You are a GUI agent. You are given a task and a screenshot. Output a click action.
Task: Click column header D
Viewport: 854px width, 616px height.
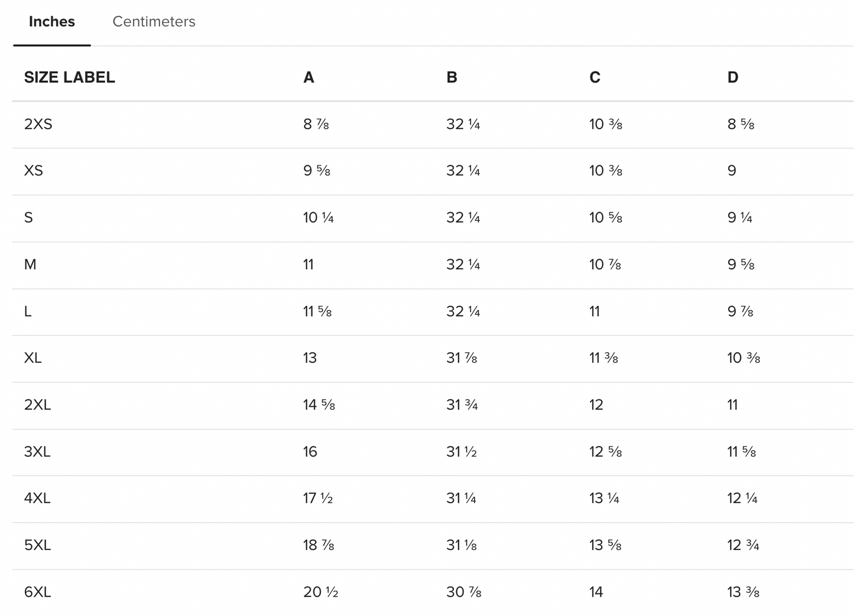click(x=732, y=77)
